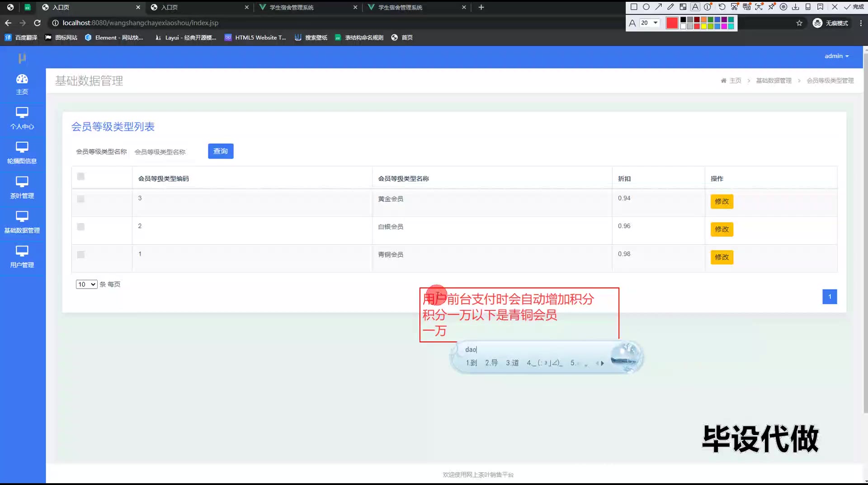Image resolution: width=868 pixels, height=485 pixels.
Task: Open the 表结构命名规则 bookmark
Action: 359,38
